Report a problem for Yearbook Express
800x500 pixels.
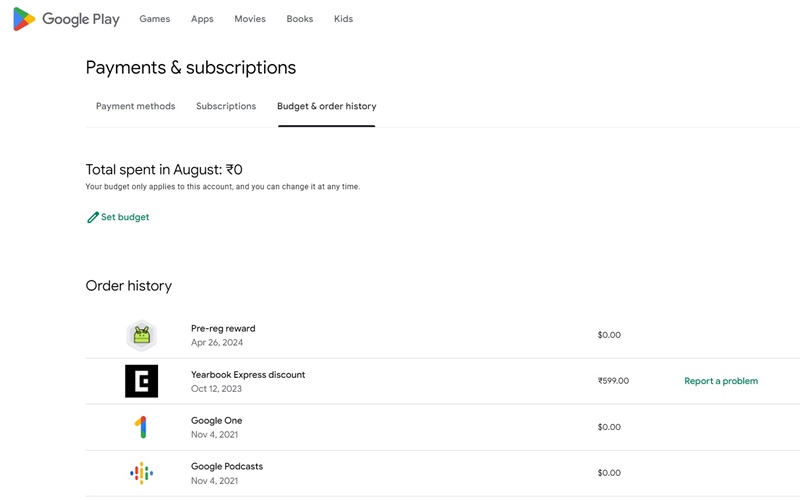point(721,381)
